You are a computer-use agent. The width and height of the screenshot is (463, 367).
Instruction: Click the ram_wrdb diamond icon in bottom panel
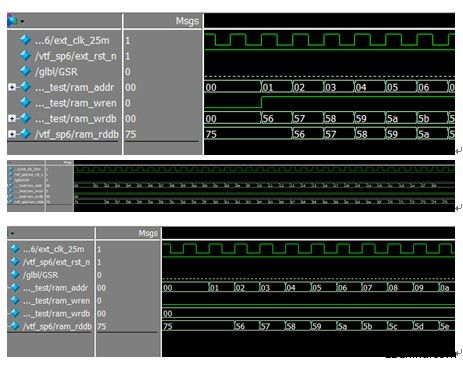point(15,313)
